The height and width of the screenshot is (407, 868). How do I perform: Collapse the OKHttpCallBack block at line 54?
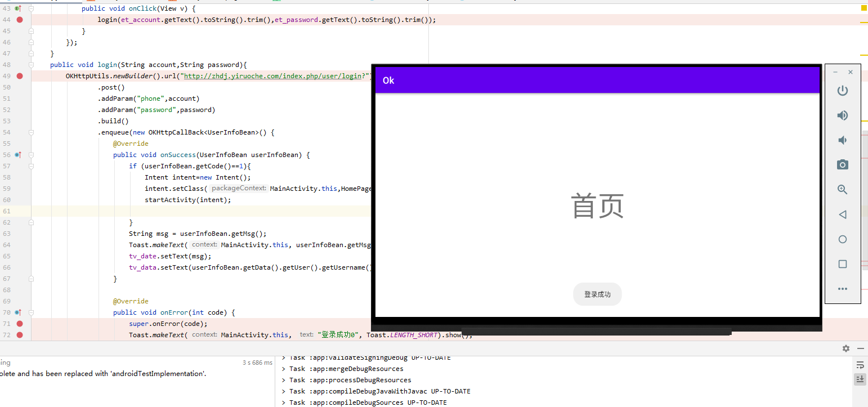coord(31,132)
